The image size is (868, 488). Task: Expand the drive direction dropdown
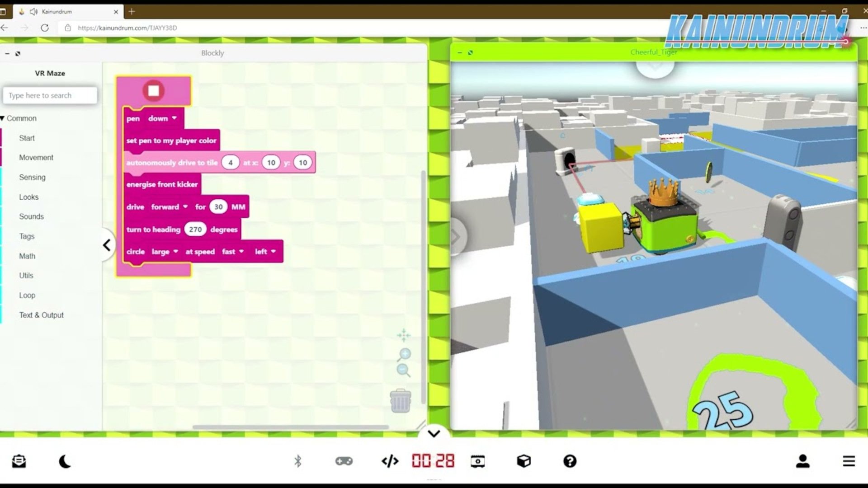pyautogui.click(x=169, y=207)
